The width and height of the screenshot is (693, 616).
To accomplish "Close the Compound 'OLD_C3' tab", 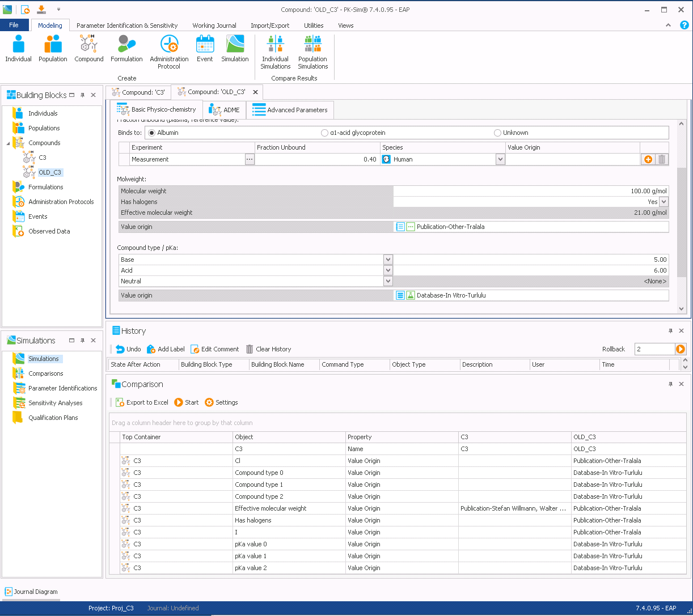I will coord(255,92).
